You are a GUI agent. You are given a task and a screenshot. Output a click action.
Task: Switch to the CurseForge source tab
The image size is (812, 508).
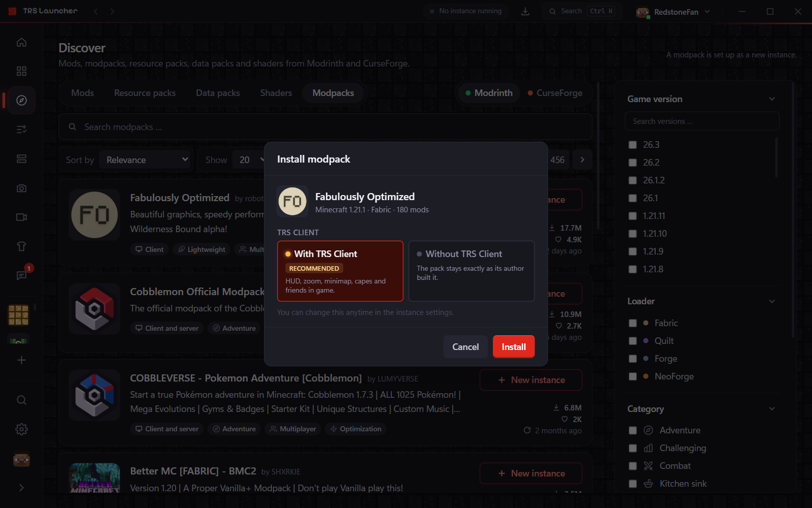pos(555,93)
